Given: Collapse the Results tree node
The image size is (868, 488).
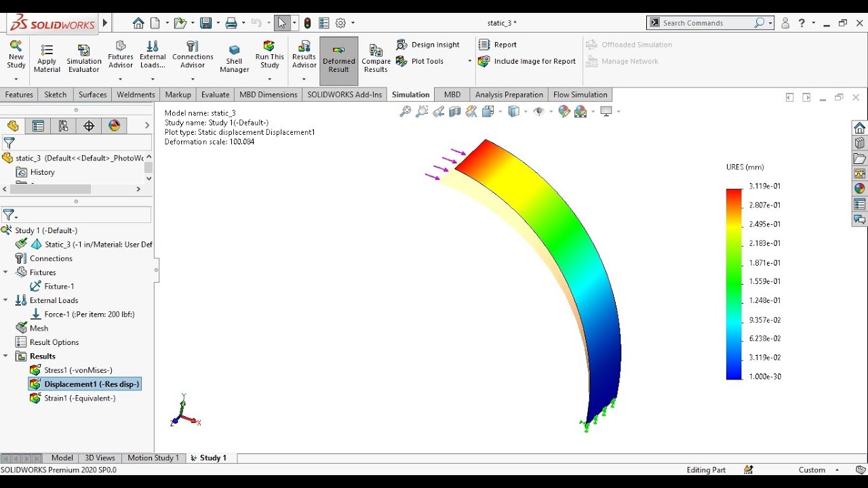Looking at the screenshot, I should point(5,356).
